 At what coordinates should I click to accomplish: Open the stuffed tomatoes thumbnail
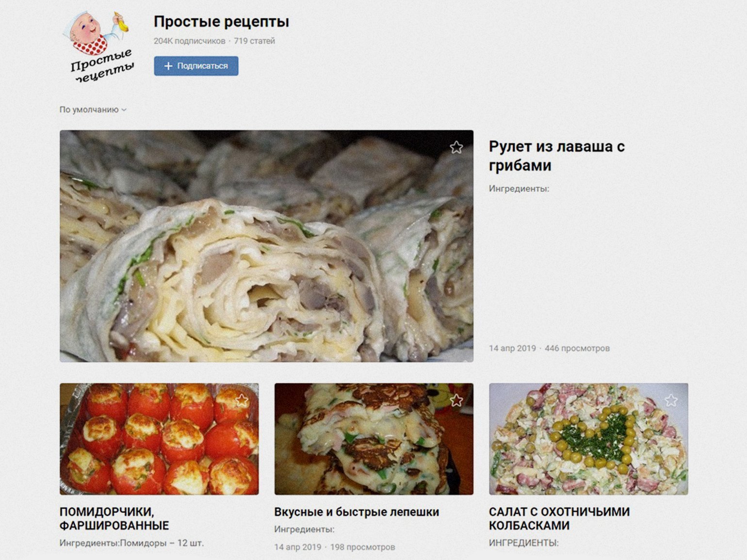click(x=159, y=439)
